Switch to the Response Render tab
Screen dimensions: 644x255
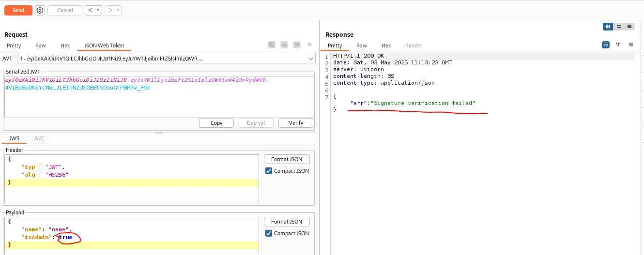pos(414,45)
